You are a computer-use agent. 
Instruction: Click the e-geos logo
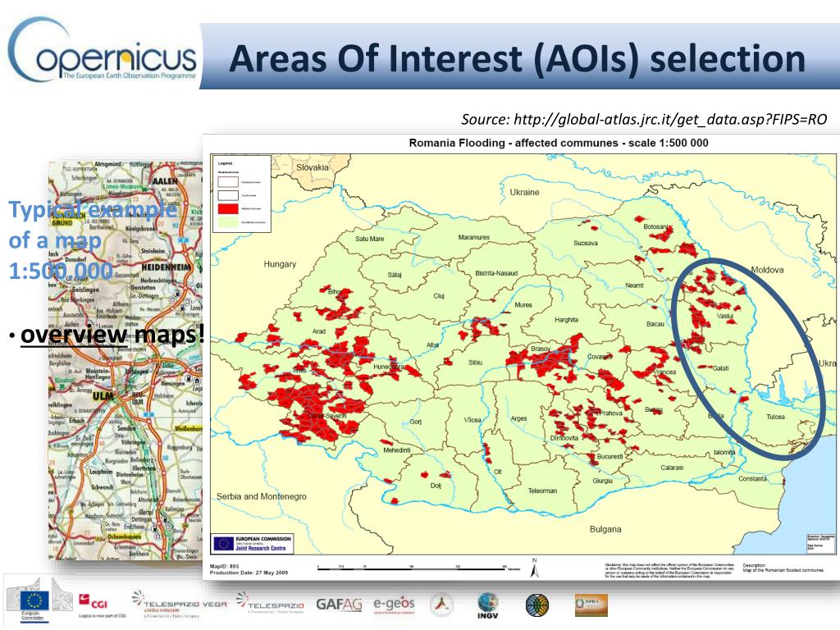394,604
